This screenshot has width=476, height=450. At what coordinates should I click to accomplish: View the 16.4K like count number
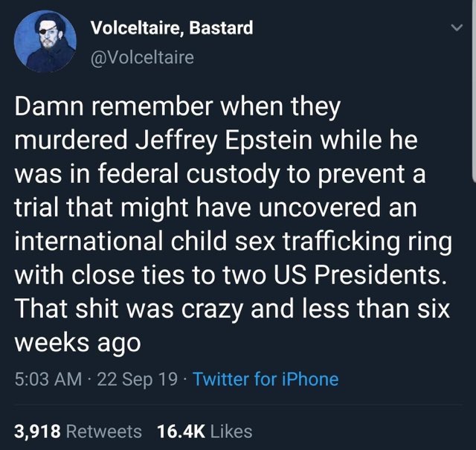pyautogui.click(x=179, y=431)
